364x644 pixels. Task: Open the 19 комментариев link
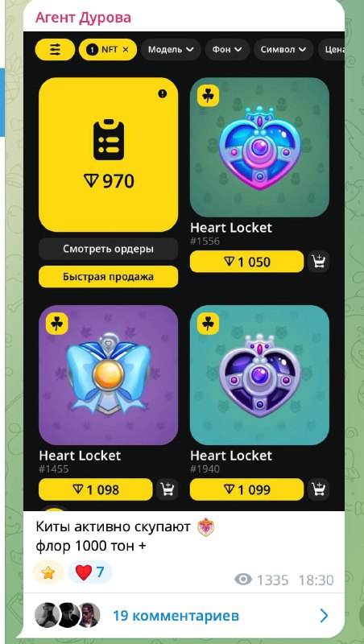point(176,616)
